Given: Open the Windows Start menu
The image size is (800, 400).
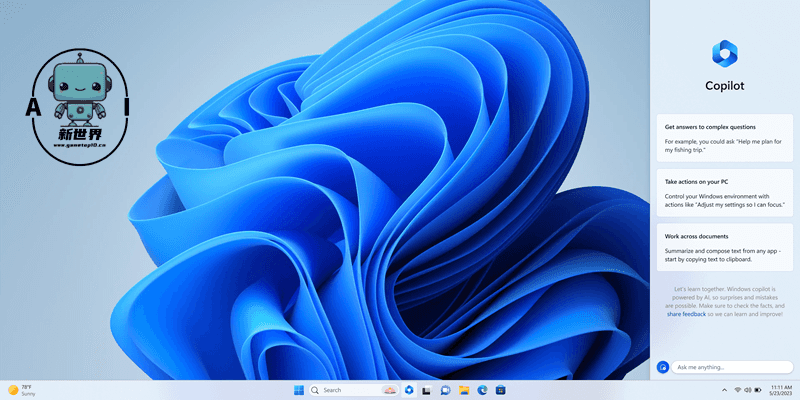Looking at the screenshot, I should pyautogui.click(x=299, y=390).
